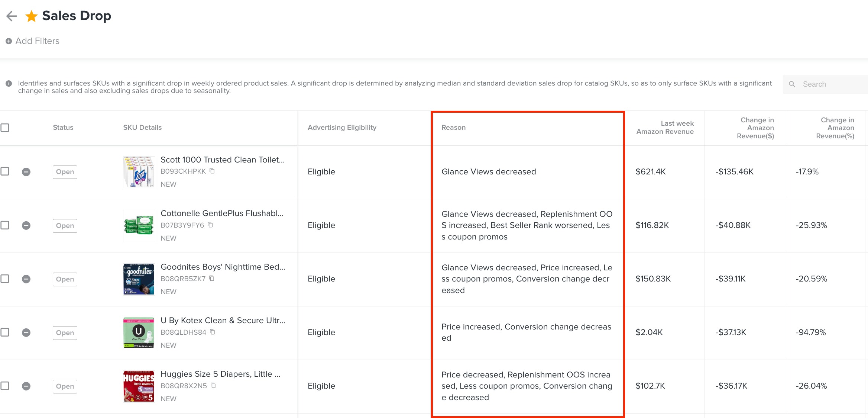Click the Open status for Goodnites Boys'

coord(65,279)
